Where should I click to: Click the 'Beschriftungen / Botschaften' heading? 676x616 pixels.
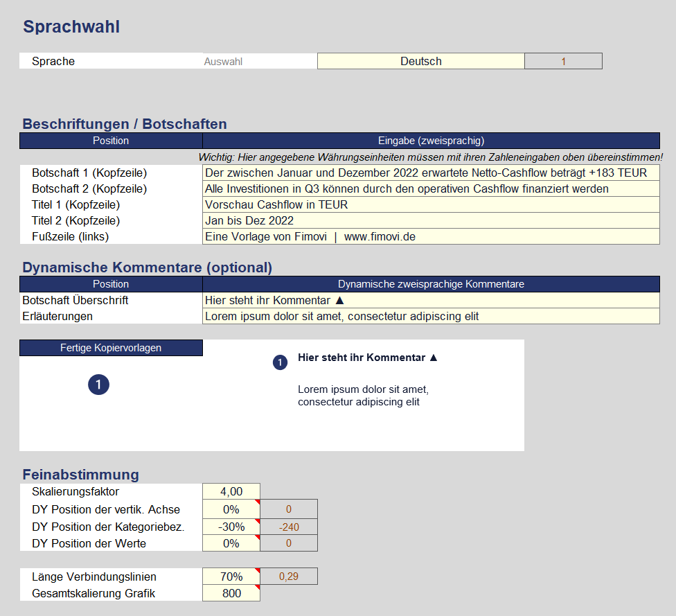coord(125,124)
